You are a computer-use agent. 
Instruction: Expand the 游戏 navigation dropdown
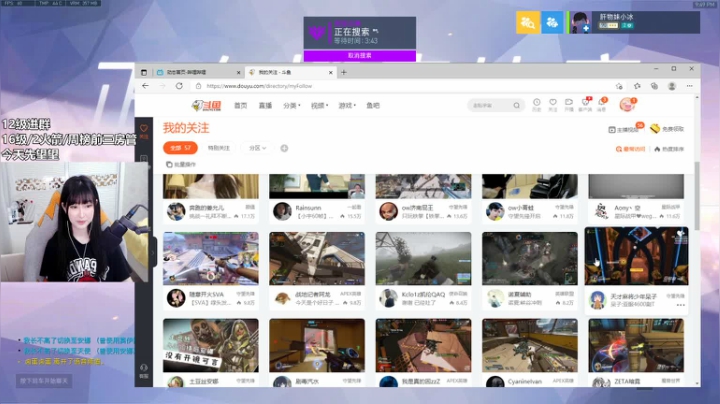(347, 106)
